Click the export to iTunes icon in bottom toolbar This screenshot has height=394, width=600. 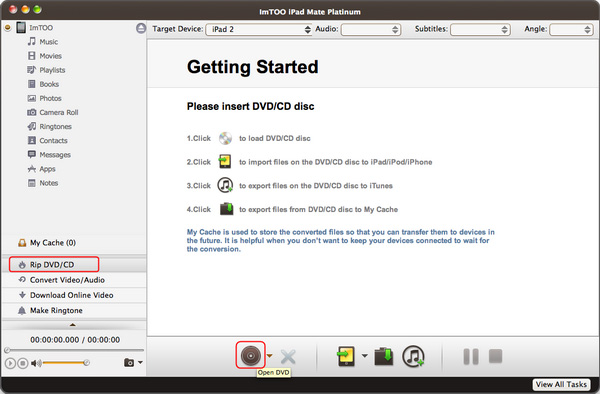tap(413, 356)
